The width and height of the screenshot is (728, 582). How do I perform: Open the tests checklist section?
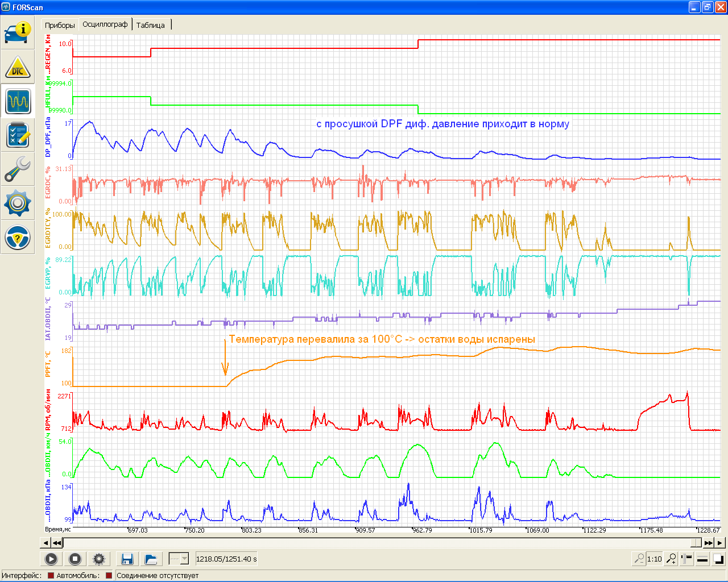pyautogui.click(x=17, y=135)
